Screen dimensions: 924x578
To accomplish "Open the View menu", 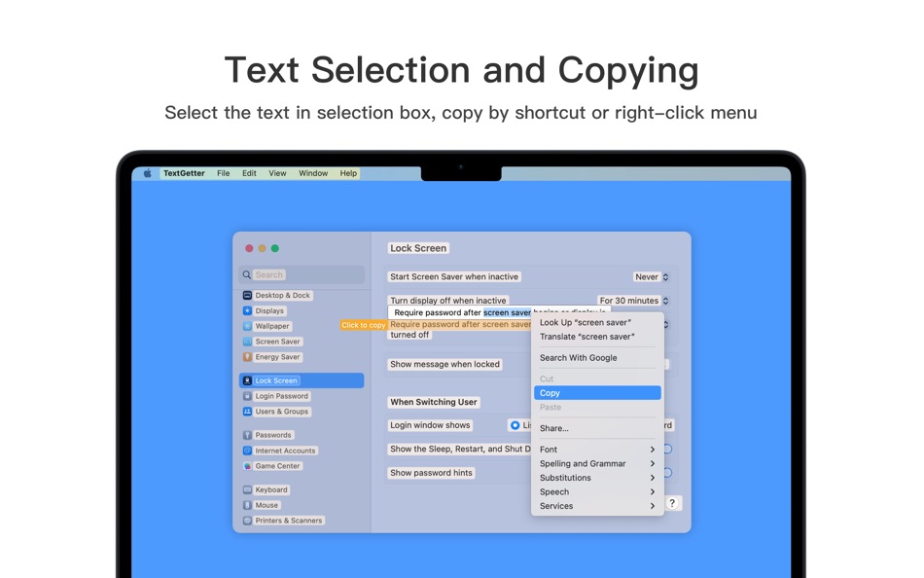I will click(x=277, y=173).
